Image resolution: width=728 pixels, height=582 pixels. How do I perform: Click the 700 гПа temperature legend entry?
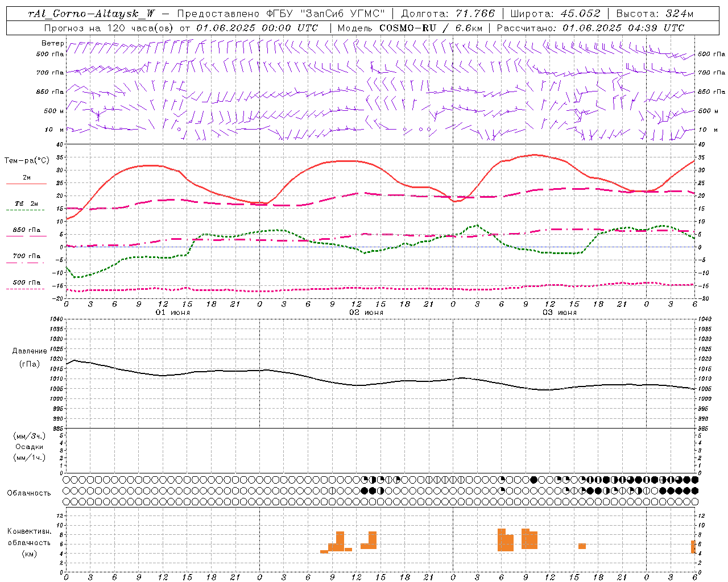click(x=27, y=256)
